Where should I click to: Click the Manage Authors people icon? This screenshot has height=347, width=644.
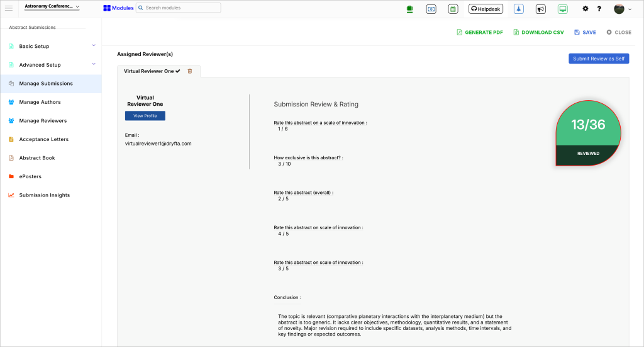click(x=11, y=102)
